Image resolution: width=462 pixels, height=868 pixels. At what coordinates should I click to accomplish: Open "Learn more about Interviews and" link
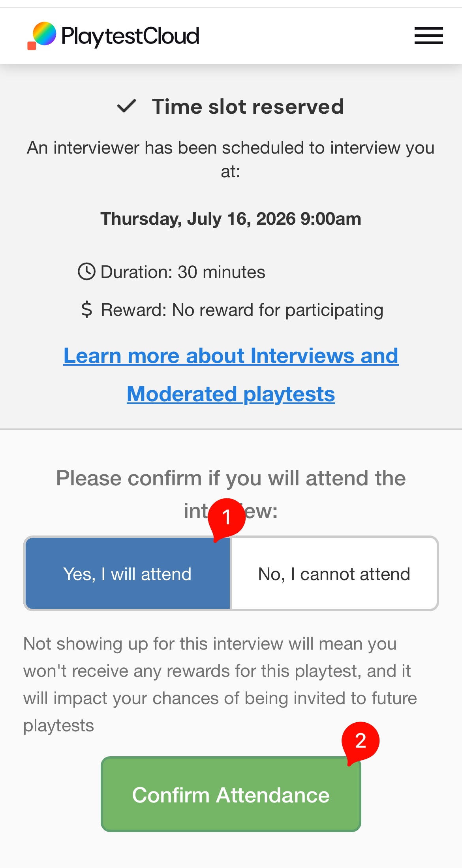[x=231, y=356]
